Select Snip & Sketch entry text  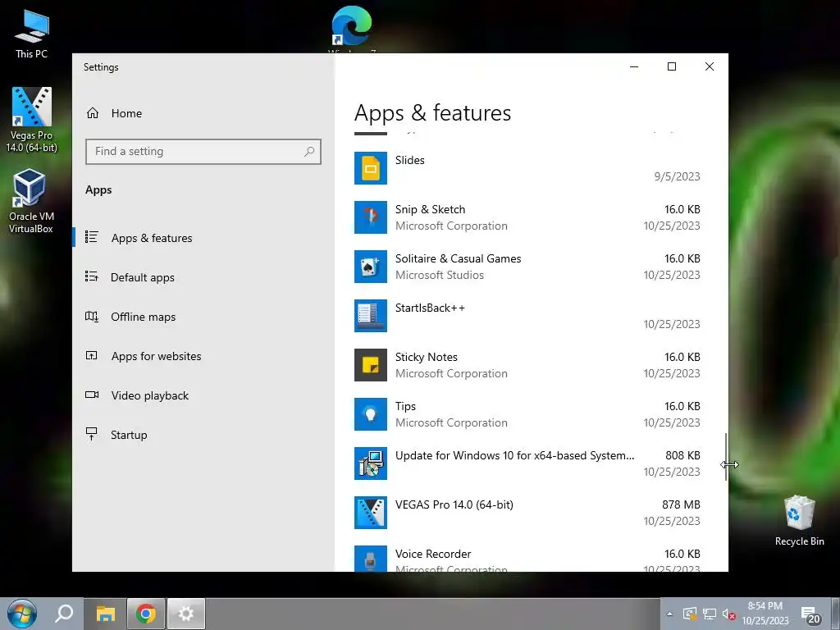point(430,209)
